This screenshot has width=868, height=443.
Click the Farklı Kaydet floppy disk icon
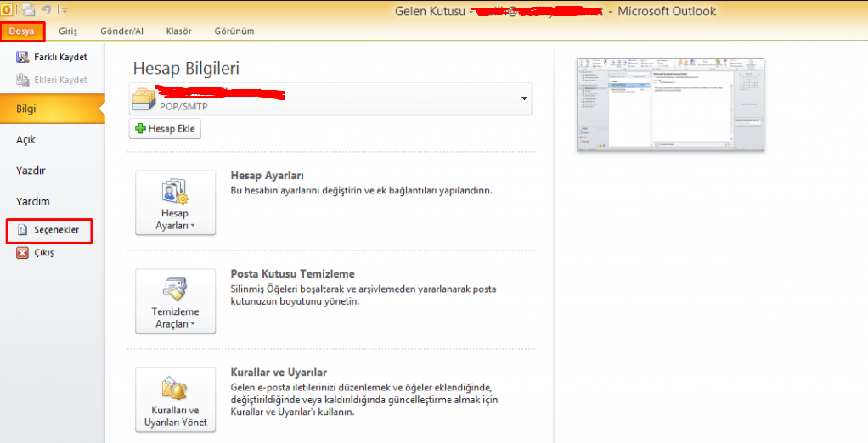pyautogui.click(x=22, y=57)
